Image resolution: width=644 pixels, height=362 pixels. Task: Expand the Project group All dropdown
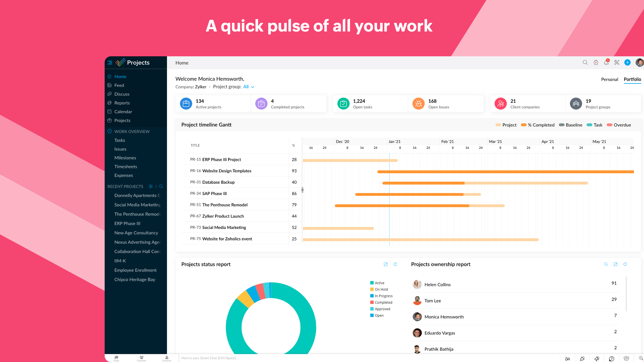[x=249, y=86]
